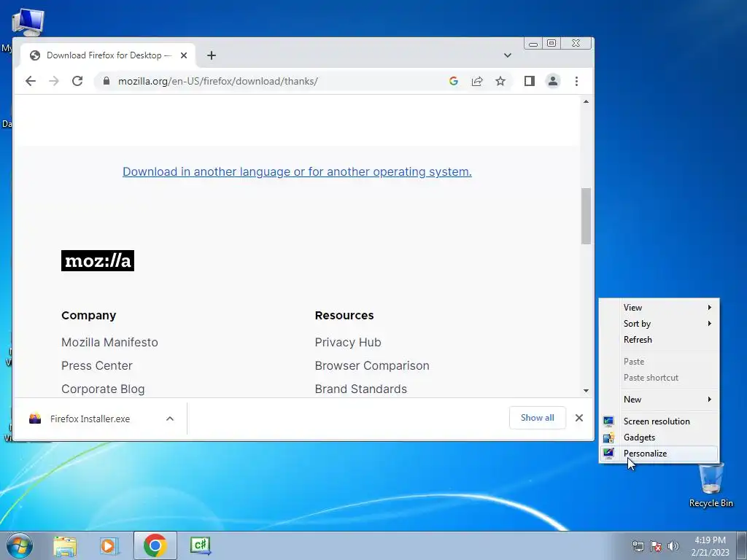Open Press Center link
Image resolution: width=747 pixels, height=560 pixels.
coord(97,365)
